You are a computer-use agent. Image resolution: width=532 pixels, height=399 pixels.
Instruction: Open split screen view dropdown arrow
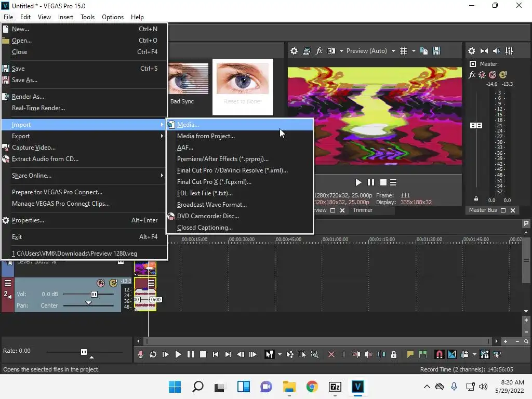coord(341,51)
